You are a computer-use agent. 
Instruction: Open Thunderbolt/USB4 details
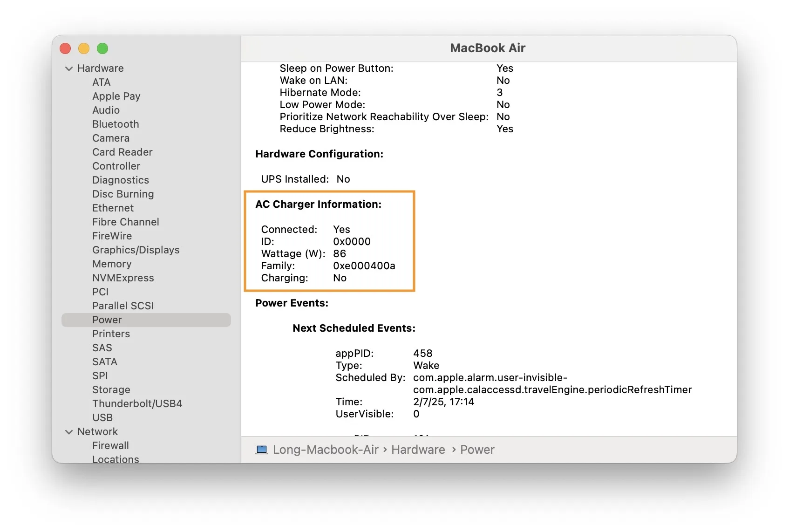pos(137,404)
